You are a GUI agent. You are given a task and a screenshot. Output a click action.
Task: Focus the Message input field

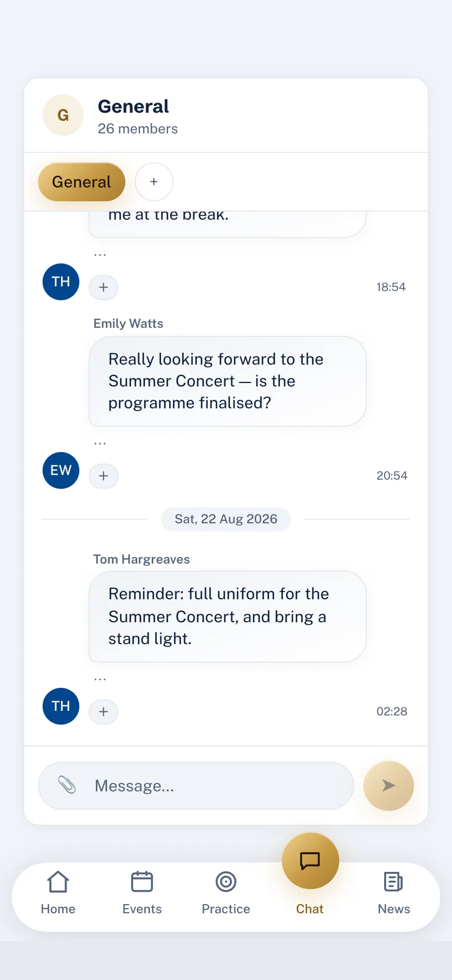click(196, 786)
